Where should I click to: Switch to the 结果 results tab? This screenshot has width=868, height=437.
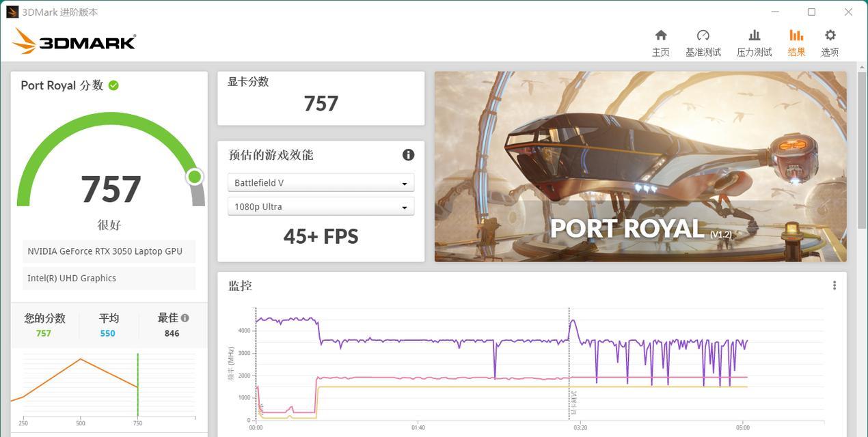796,43
